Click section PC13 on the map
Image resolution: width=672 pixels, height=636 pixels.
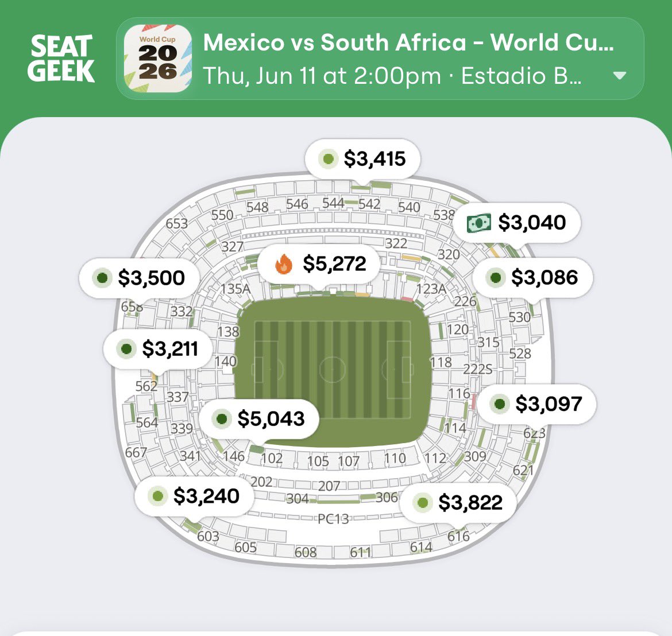coord(334,519)
